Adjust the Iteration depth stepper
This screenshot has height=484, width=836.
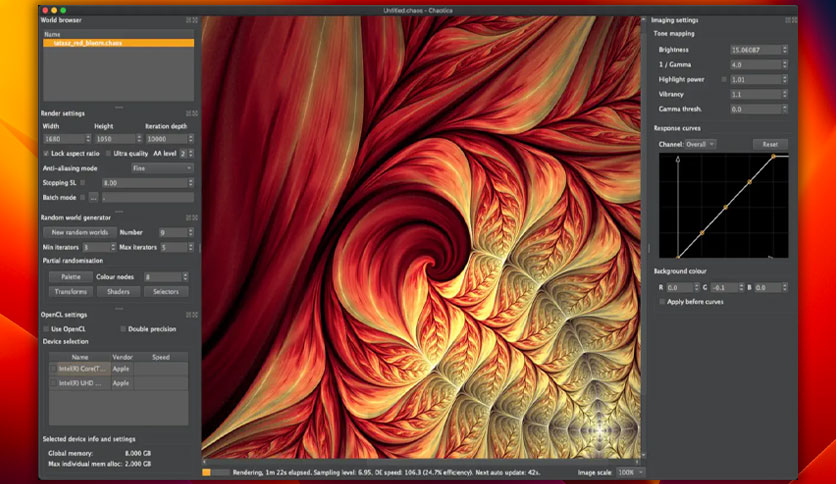coord(190,139)
